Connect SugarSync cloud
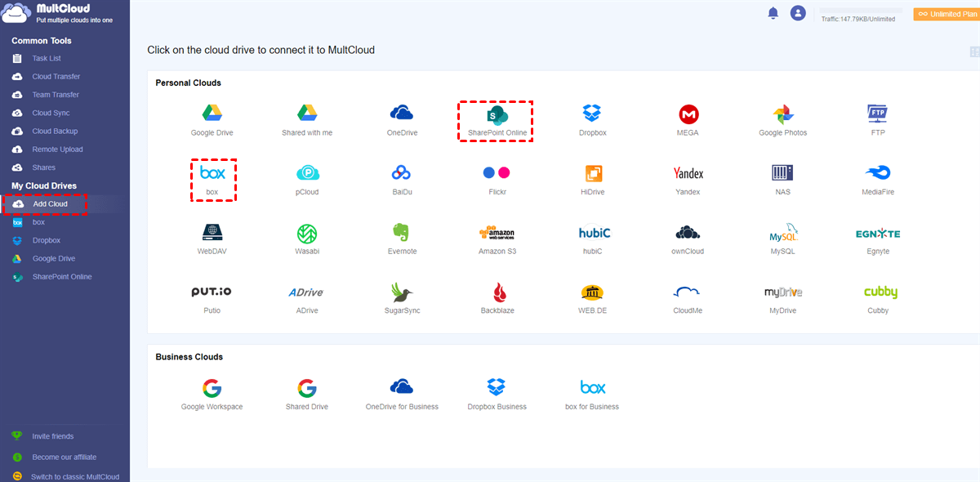Viewport: 980px width, 482px height. point(402,300)
